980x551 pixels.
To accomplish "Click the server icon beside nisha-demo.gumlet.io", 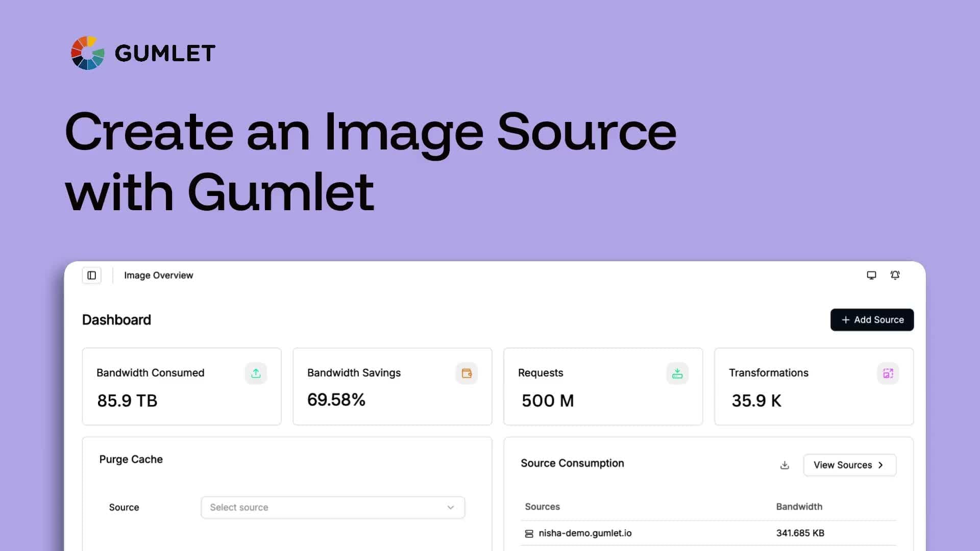I will click(529, 534).
